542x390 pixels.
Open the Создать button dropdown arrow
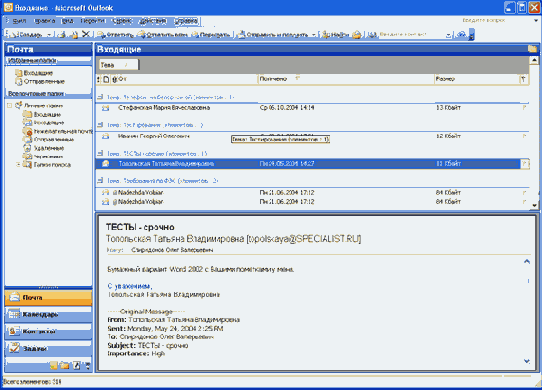49,35
